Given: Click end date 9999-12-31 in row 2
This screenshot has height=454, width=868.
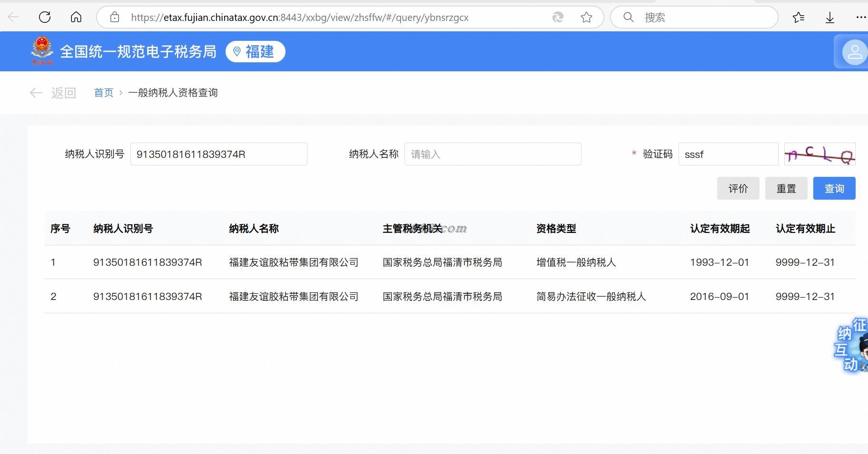Looking at the screenshot, I should tap(805, 297).
